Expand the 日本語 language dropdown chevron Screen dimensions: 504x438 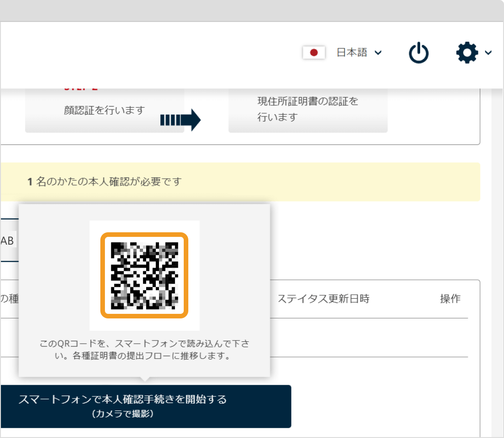point(378,53)
